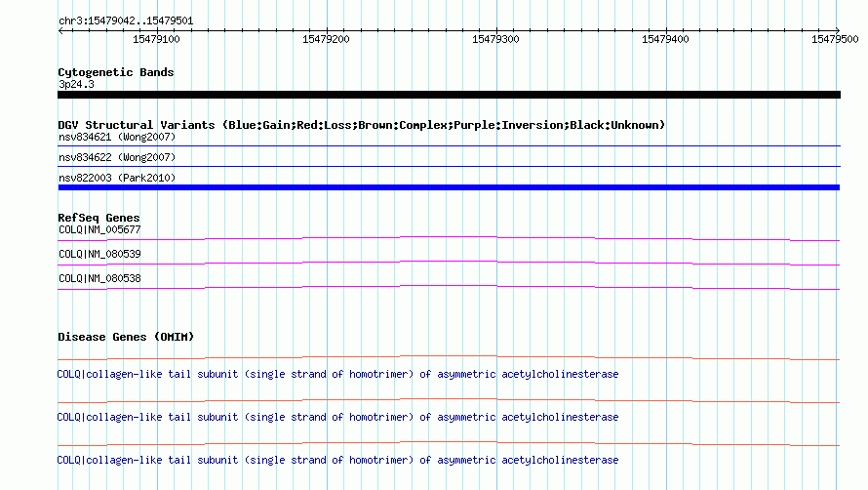Open the second COLQ collagen-like tail subunit entry
The width and height of the screenshot is (868, 490).
click(337, 418)
